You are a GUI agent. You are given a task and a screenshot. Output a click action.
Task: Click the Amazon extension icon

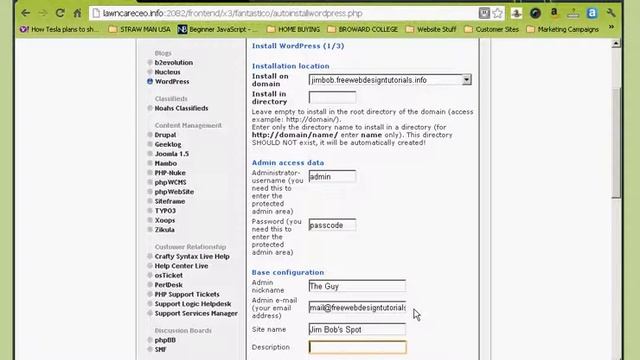(554, 13)
